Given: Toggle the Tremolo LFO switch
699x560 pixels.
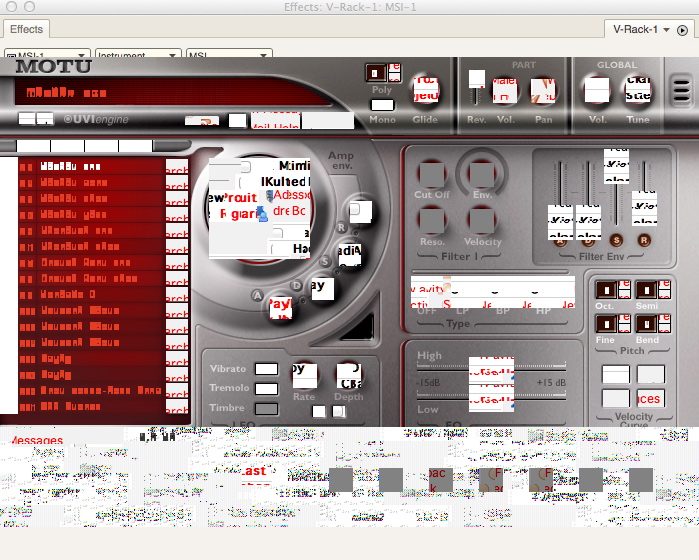Looking at the screenshot, I should click(266, 389).
